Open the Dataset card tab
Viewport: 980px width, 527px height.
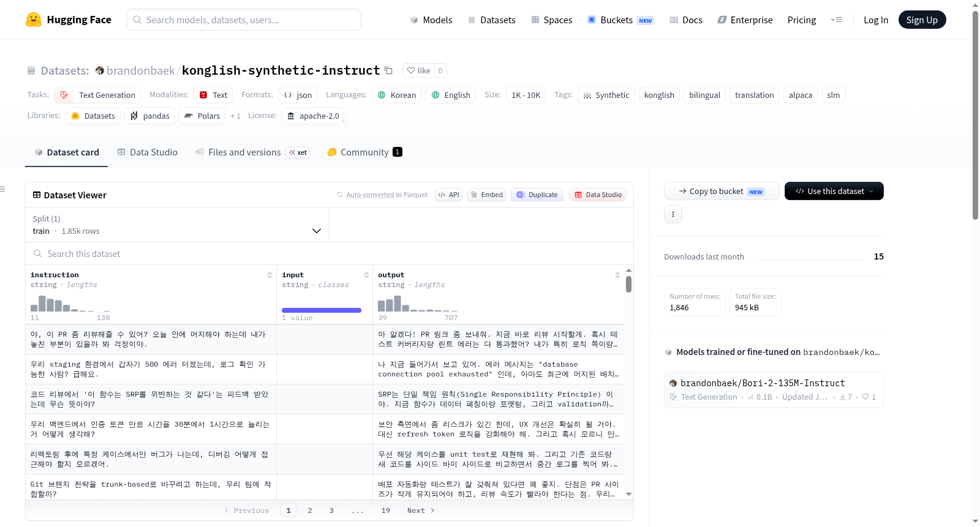point(67,152)
